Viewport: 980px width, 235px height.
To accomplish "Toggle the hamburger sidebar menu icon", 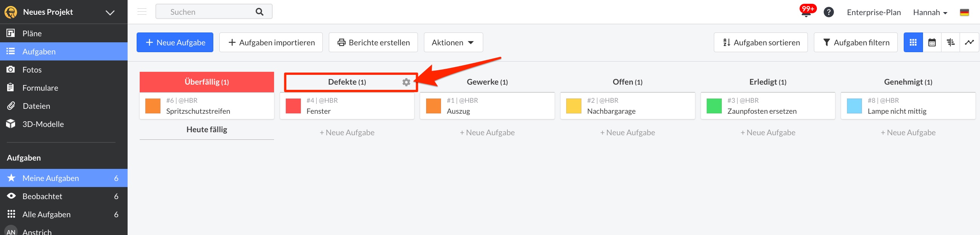I will tap(142, 12).
